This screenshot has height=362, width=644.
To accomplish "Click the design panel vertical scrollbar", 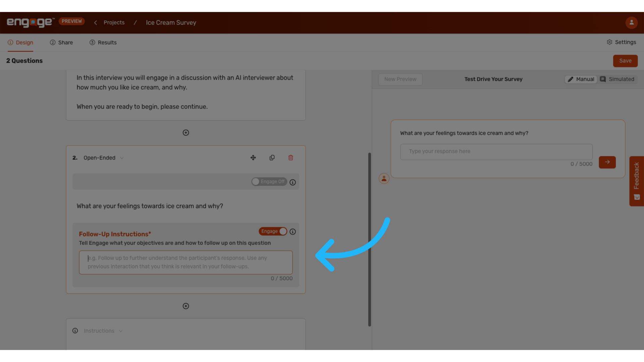I will 370,239.
